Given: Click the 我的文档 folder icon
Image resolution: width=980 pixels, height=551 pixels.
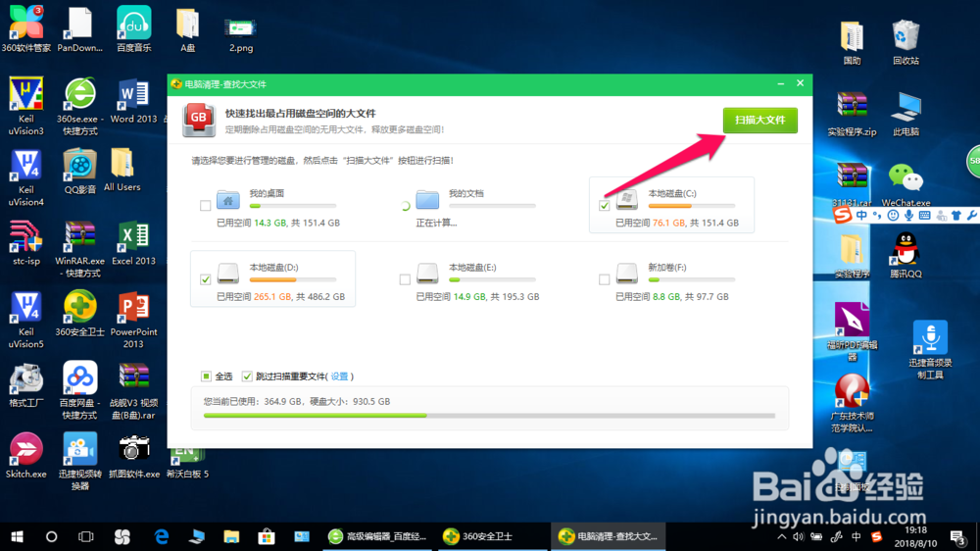Looking at the screenshot, I should 427,199.
